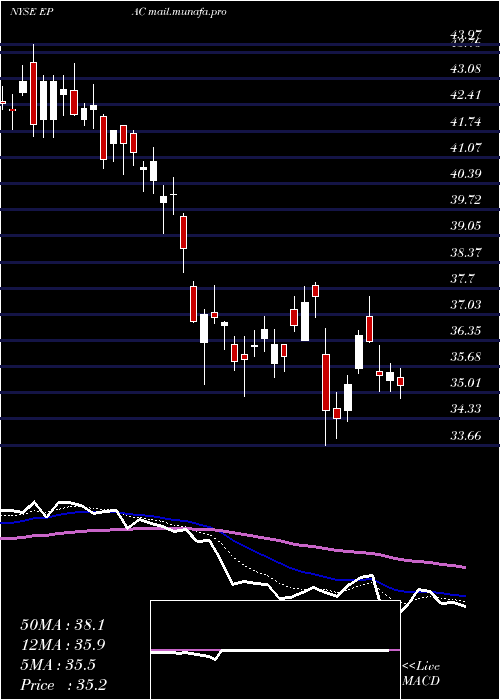The width and height of the screenshot is (500, 700).
Task: Click the 37.03 price axis label
Action: 466,305
